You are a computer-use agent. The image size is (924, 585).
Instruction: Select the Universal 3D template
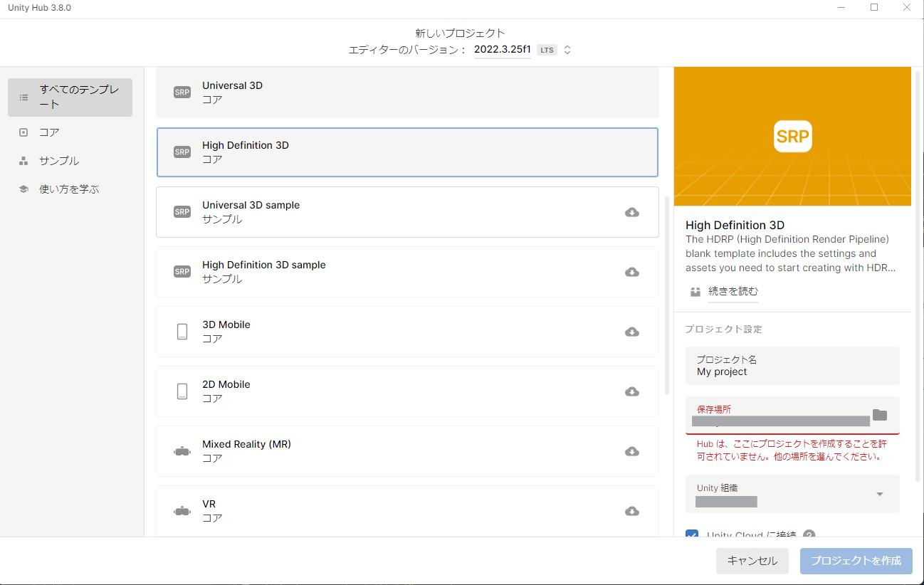tap(407, 93)
